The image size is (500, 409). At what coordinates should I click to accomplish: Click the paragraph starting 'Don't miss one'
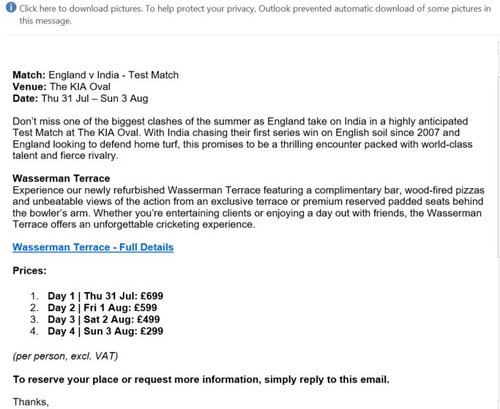click(243, 138)
